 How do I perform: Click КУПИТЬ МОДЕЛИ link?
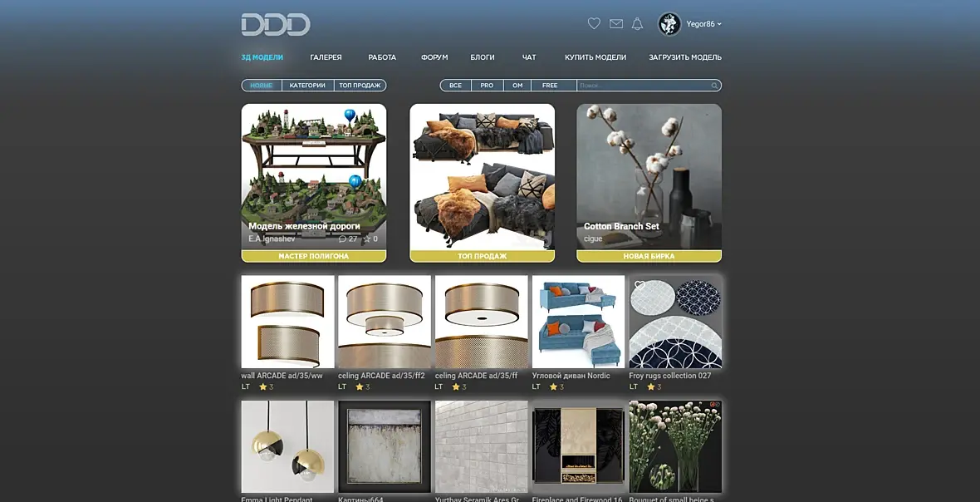point(595,57)
